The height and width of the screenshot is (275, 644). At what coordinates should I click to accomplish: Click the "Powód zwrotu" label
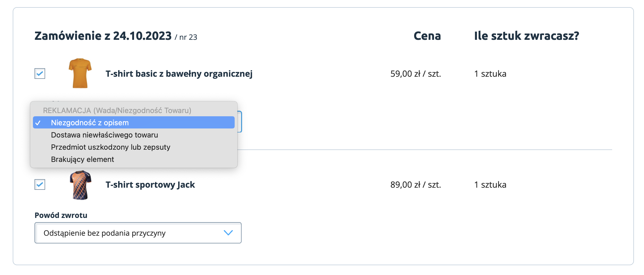click(x=61, y=215)
